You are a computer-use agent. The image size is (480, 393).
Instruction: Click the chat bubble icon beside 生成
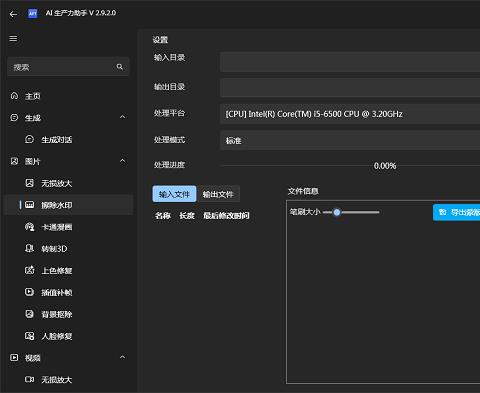[14, 118]
